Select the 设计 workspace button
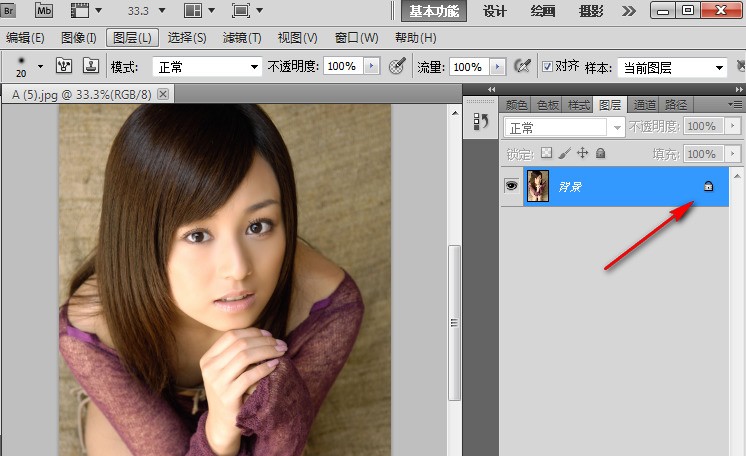Image resolution: width=746 pixels, height=456 pixels. [494, 11]
